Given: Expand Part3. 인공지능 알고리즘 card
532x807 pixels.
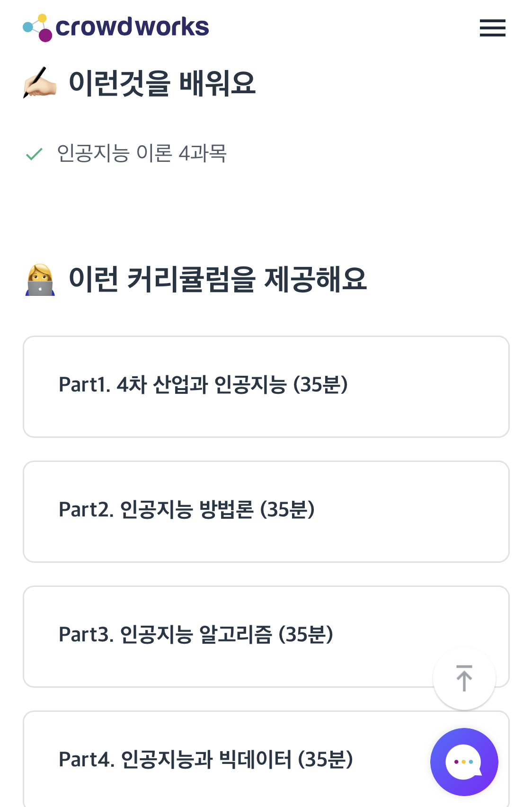Looking at the screenshot, I should click(266, 637).
